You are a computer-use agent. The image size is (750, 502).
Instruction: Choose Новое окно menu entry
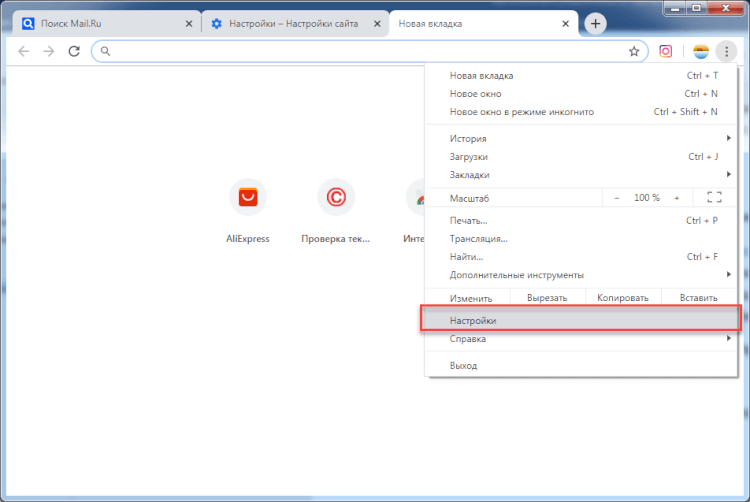pyautogui.click(x=581, y=94)
